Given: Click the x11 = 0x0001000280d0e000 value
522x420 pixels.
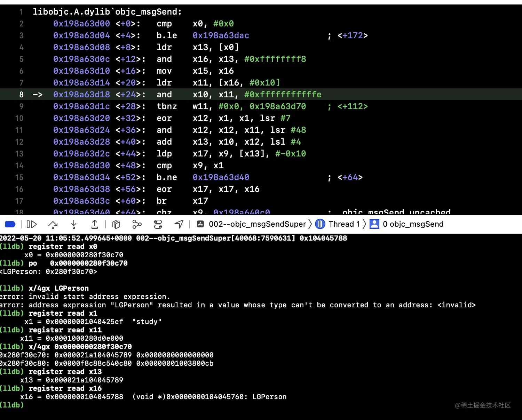Looking at the screenshot, I should pos(72,338).
